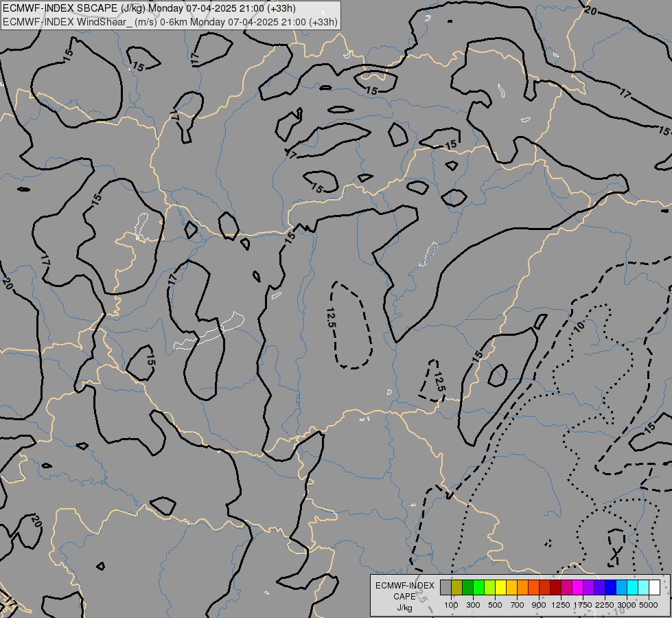Click the indigo legend swatch
672x618 pixels.
599,587
